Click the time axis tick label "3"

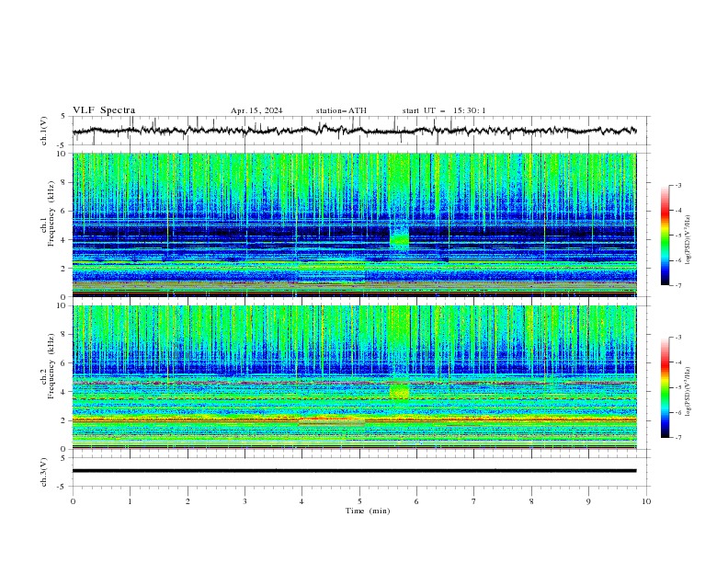click(245, 501)
